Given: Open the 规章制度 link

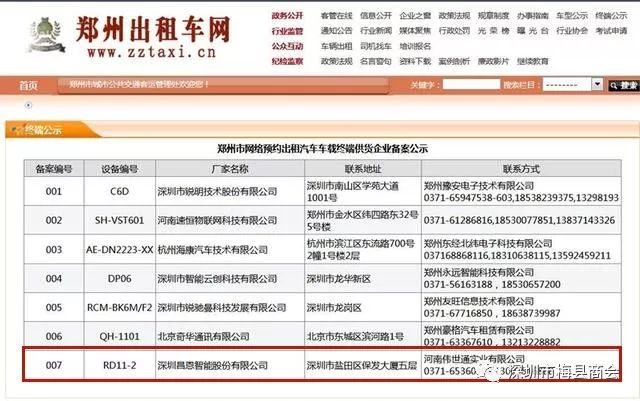Looking at the screenshot, I should pos(493,16).
